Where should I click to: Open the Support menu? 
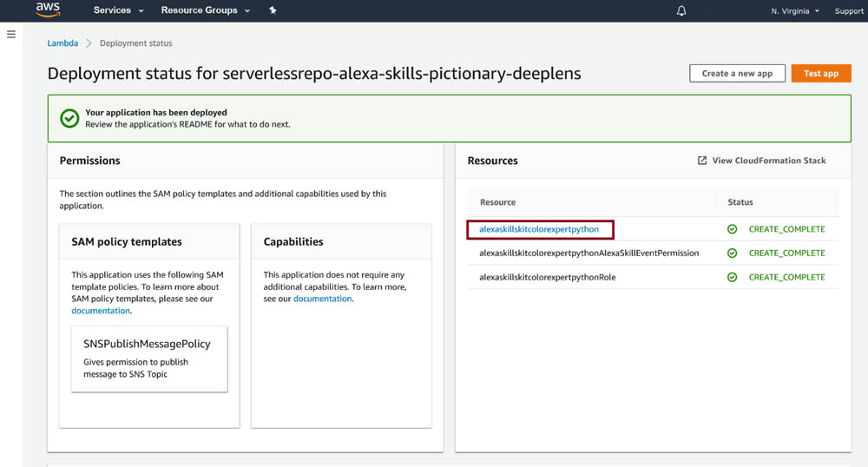pyautogui.click(x=849, y=11)
